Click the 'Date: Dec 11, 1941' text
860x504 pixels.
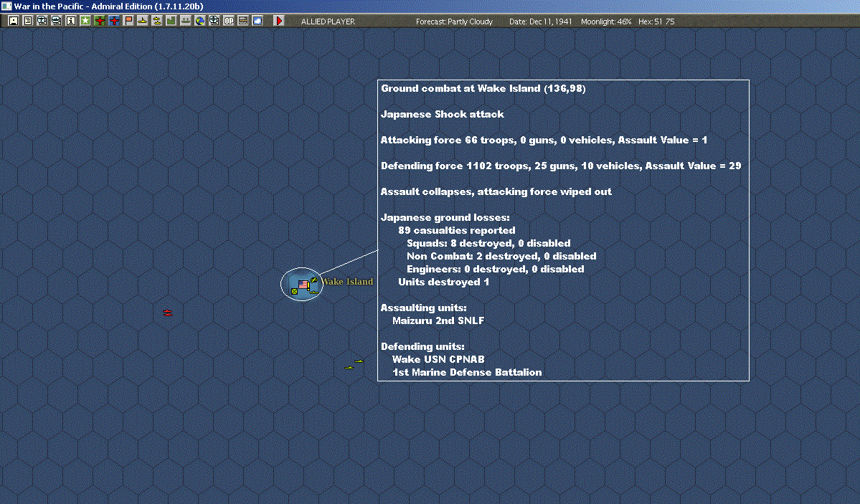click(x=540, y=22)
